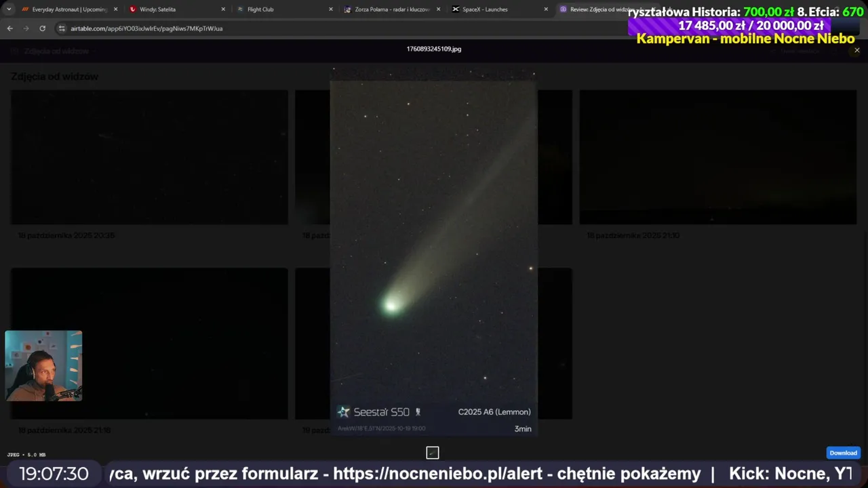Viewport: 868px width, 488px height.
Task: Click Flight Club tab favicon
Action: (240, 9)
